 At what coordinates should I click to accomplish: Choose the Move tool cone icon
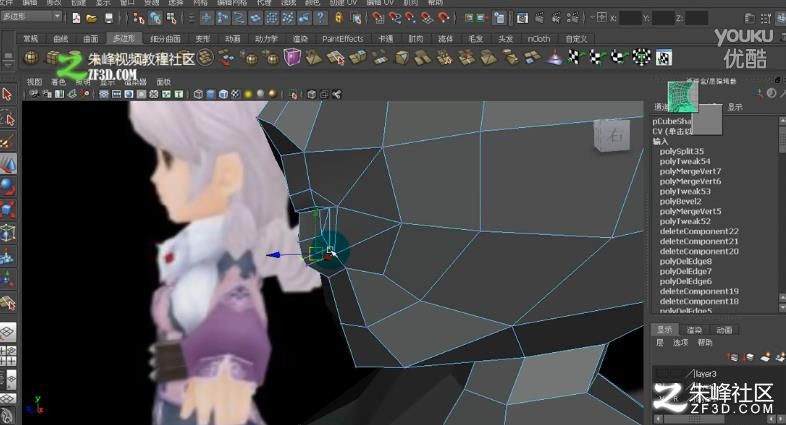8,164
